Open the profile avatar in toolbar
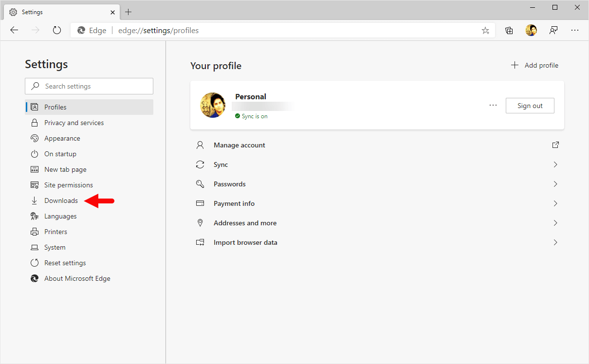 (531, 30)
